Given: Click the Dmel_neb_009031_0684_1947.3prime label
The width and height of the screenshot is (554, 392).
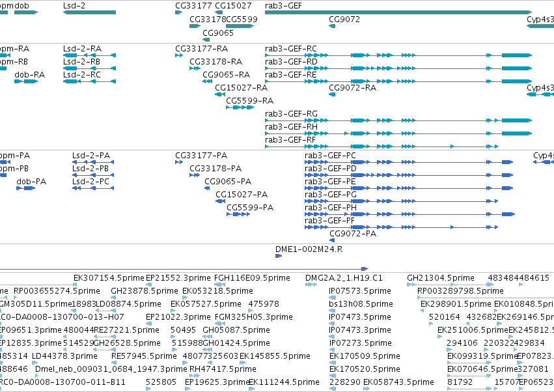Looking at the screenshot, I should click(111, 369).
